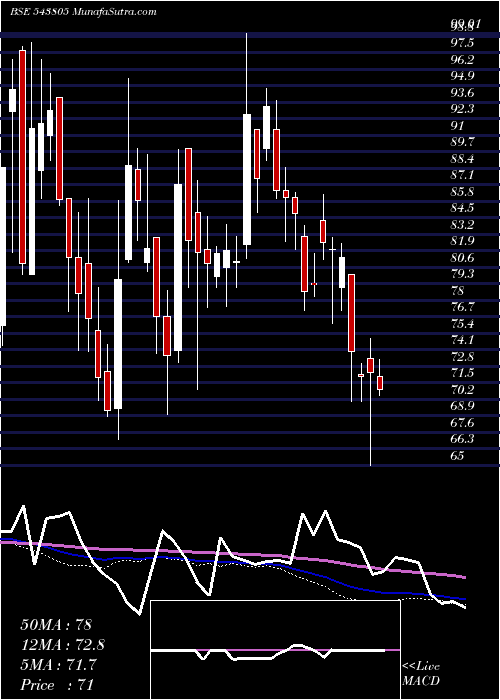
Task: Click the 76.7 price axis label
Action: pyautogui.click(x=462, y=307)
